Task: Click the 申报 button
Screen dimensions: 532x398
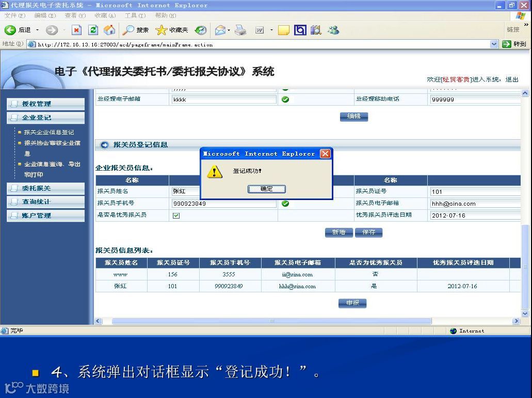Action: click(352, 303)
